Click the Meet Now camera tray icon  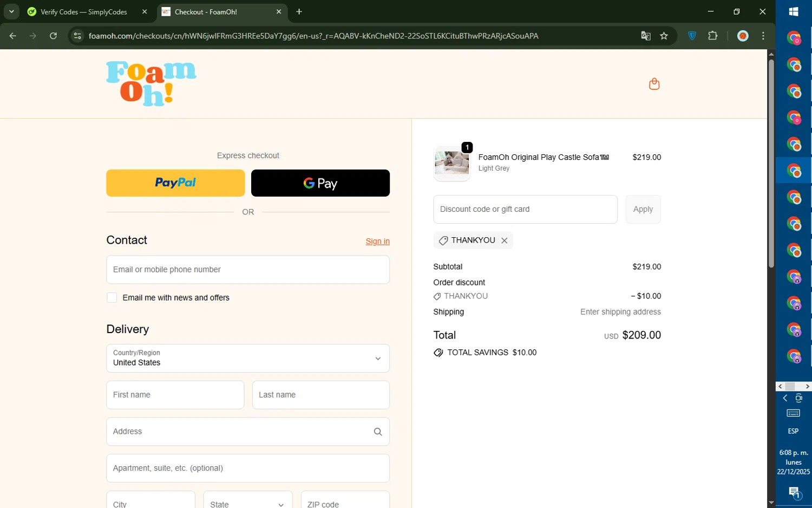[x=798, y=398]
